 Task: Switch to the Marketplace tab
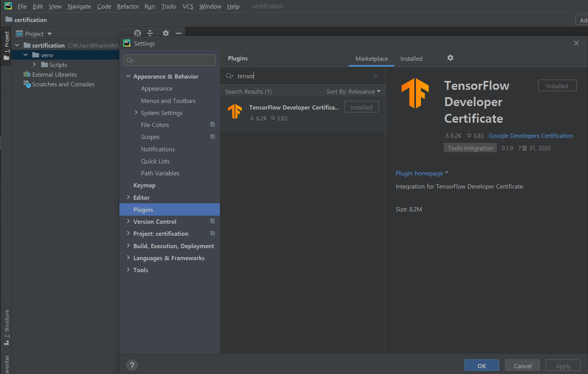click(x=371, y=58)
